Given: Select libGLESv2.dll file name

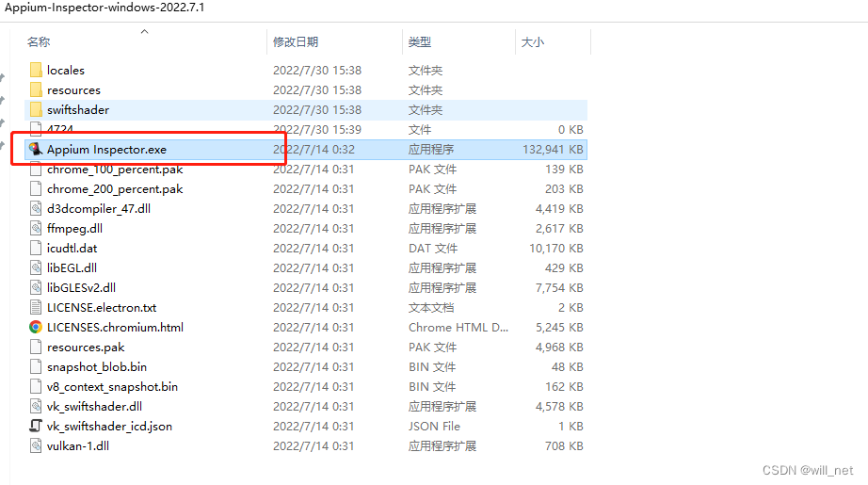Looking at the screenshot, I should (x=81, y=288).
